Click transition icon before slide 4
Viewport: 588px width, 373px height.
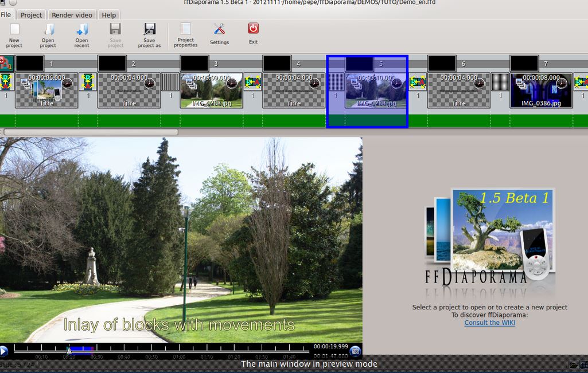[x=253, y=82]
